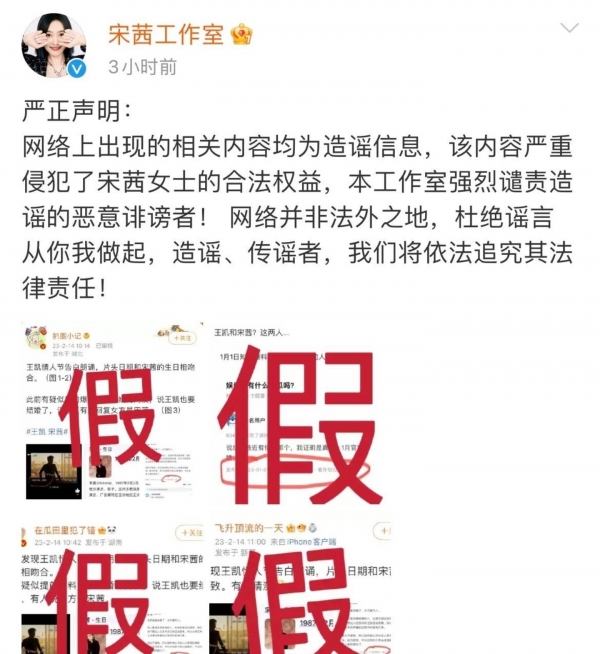Open the 宋茜工作室 profile avatar
The image size is (600, 654).
(x=54, y=45)
